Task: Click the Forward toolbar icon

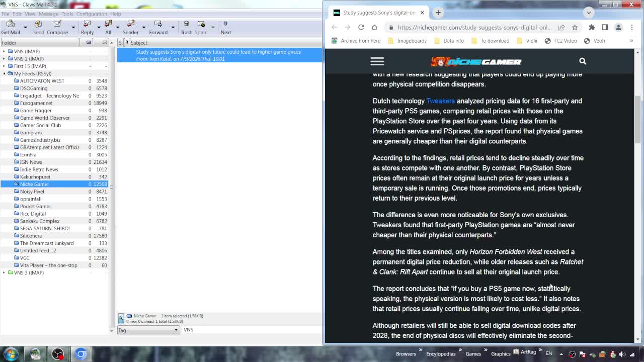Action: tap(158, 27)
